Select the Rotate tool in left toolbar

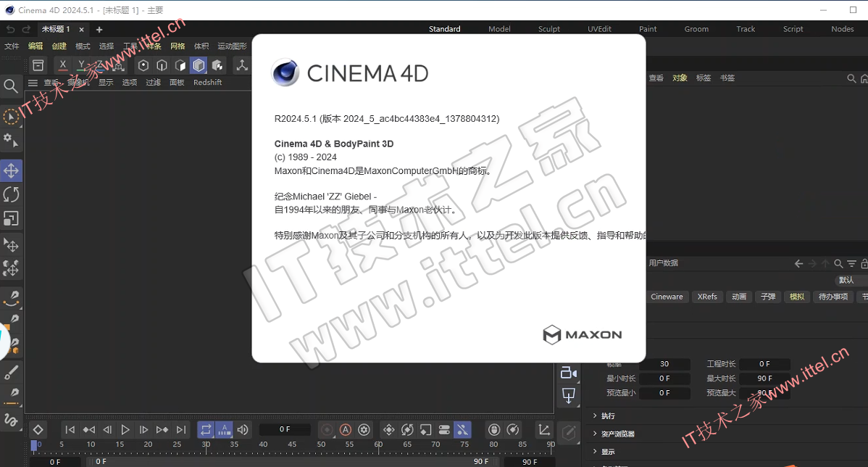pyautogui.click(x=11, y=194)
